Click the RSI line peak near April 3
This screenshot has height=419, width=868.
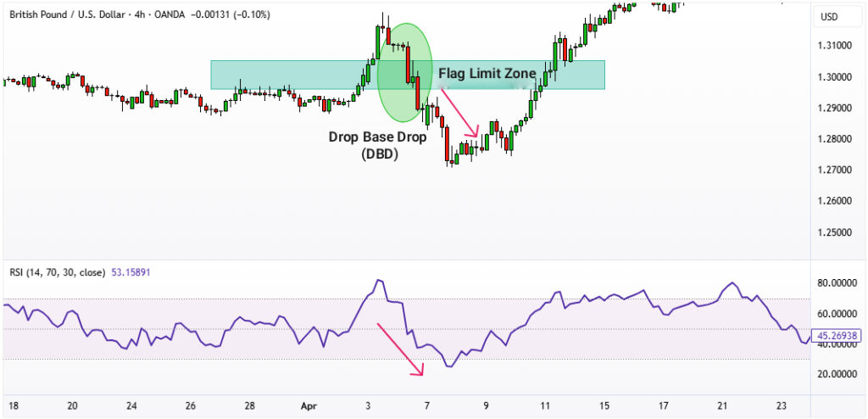click(378, 280)
